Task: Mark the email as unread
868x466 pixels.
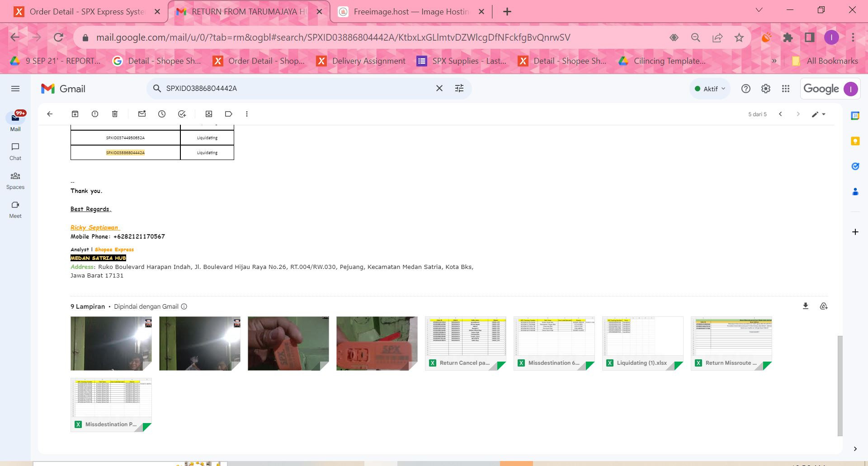Action: [142, 114]
